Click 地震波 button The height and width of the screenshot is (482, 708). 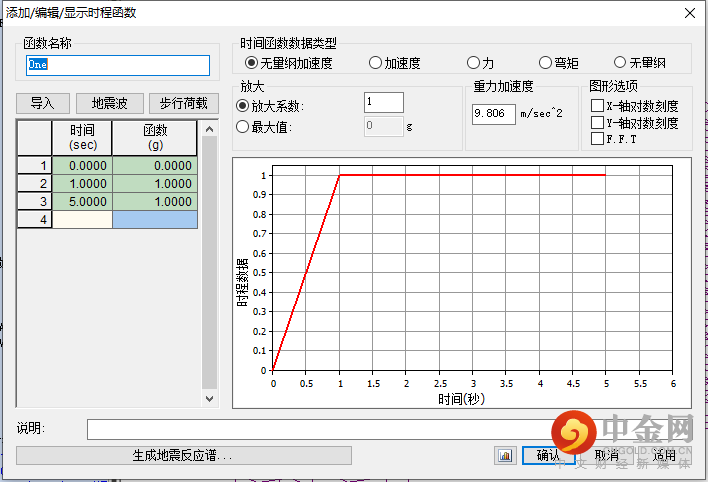tap(110, 103)
